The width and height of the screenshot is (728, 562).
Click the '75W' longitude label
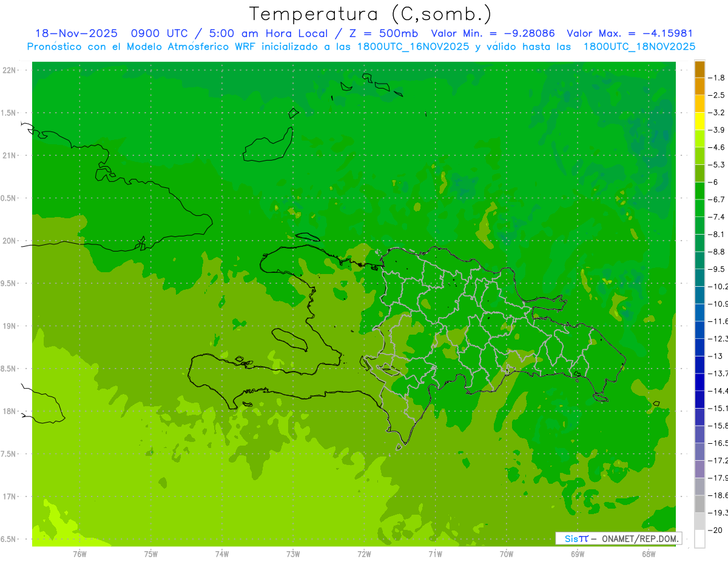151,554
